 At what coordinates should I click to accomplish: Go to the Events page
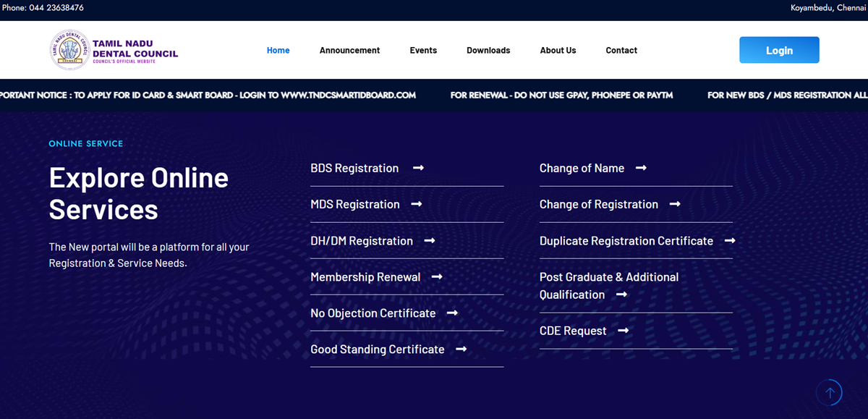[x=423, y=51]
